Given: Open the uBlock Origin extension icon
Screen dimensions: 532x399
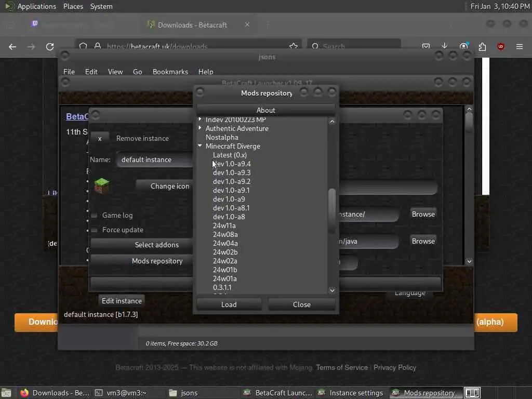Looking at the screenshot, I should (501, 46).
